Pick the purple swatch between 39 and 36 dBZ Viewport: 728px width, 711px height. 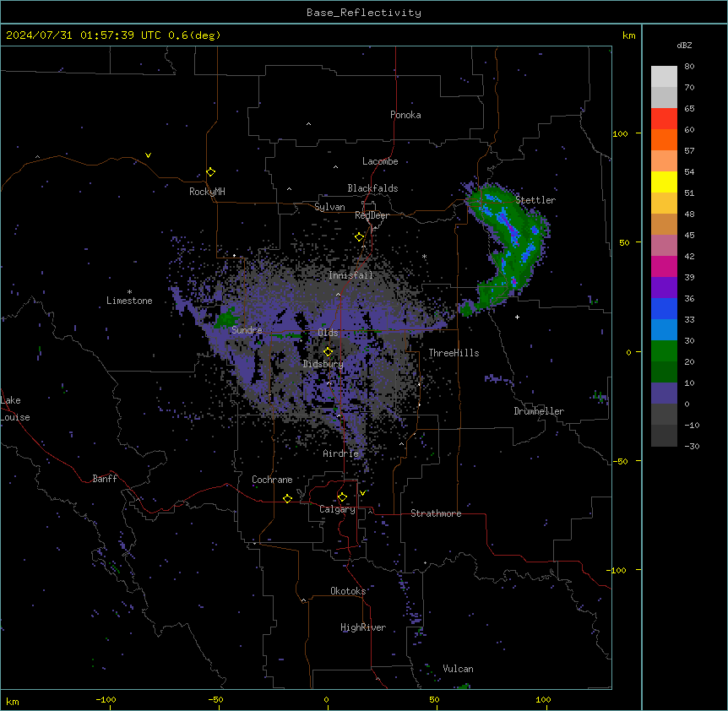tap(664, 288)
